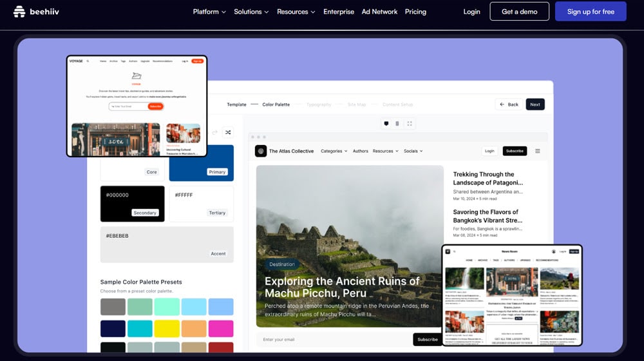
Task: Choose the mint aqua preset swatch
Action: (x=167, y=307)
